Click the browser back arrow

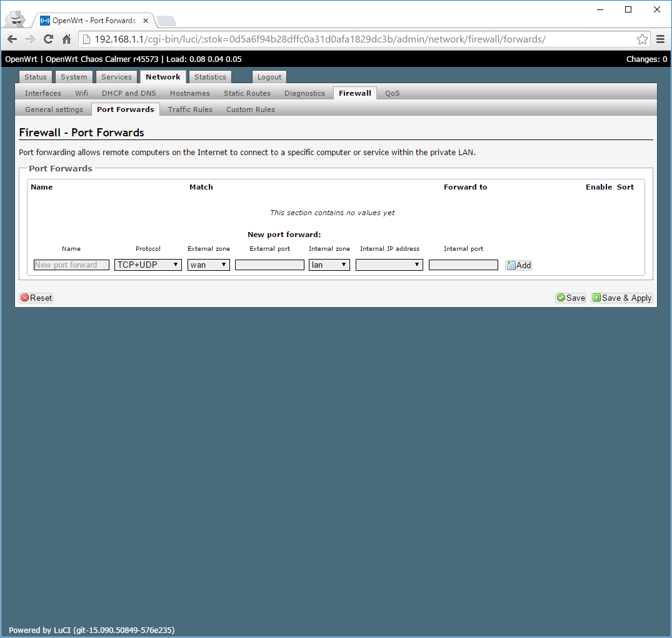pos(12,39)
